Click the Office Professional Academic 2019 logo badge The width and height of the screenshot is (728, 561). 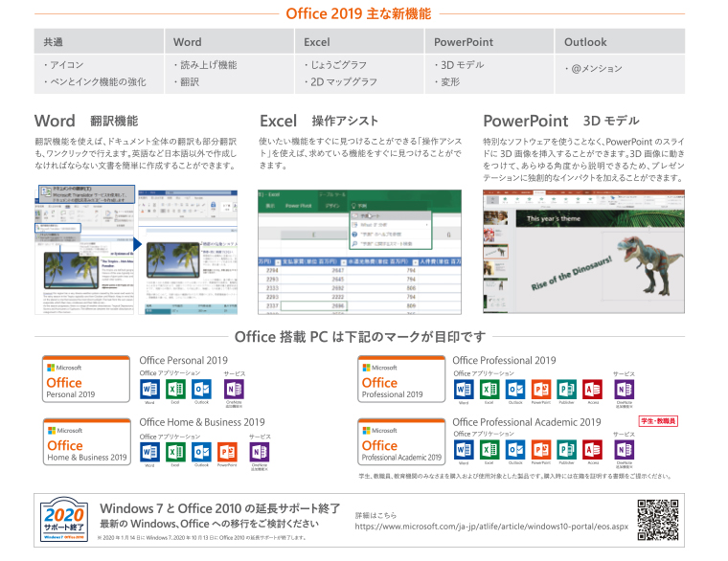point(401,441)
